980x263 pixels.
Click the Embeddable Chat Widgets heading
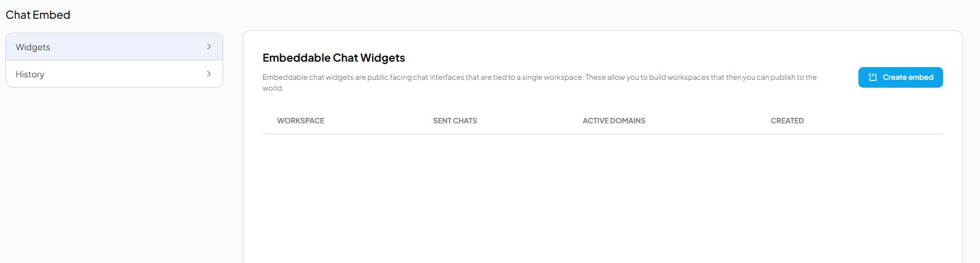(x=333, y=58)
